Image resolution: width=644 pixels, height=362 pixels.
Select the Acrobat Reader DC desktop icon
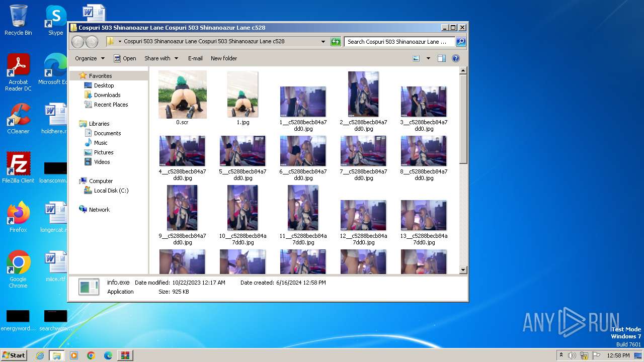coord(18,73)
